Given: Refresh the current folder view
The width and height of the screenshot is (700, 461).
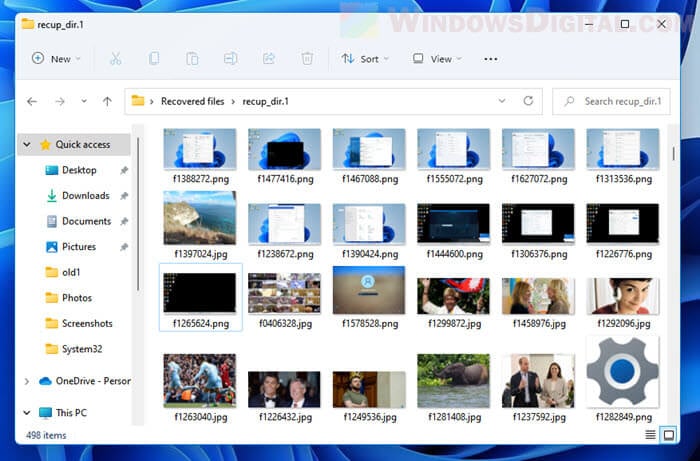Looking at the screenshot, I should tap(528, 101).
